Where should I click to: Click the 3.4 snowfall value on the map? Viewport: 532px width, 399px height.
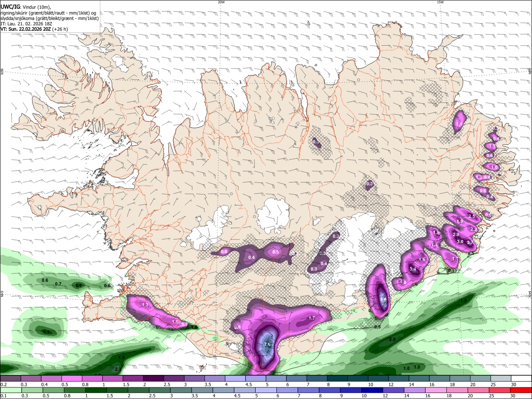coord(413,269)
